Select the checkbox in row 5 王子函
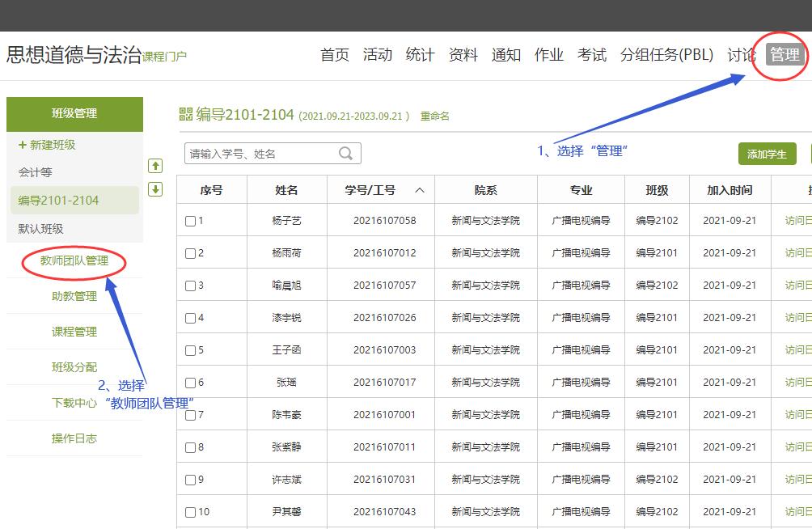This screenshot has height=529, width=812. [x=191, y=350]
